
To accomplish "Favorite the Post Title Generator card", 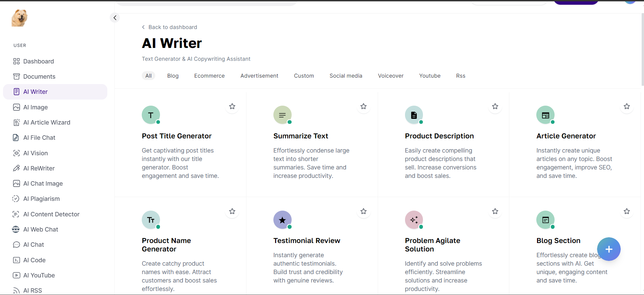I will [x=232, y=106].
